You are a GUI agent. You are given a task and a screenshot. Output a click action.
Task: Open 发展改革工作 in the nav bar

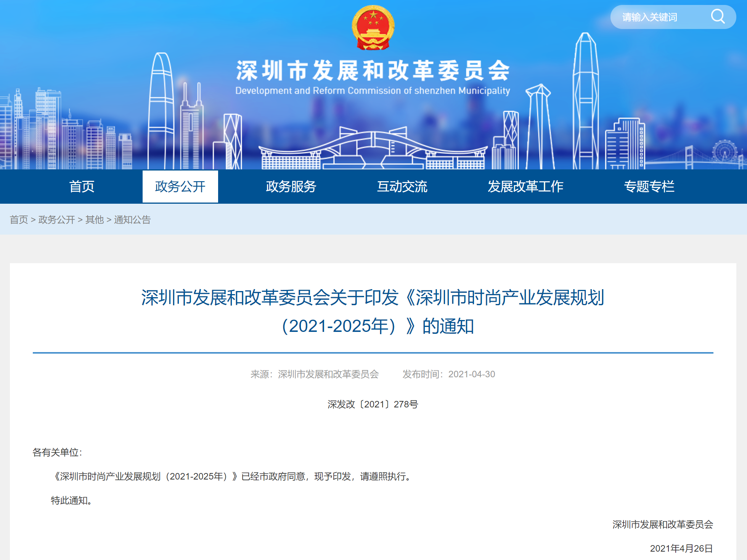click(525, 187)
